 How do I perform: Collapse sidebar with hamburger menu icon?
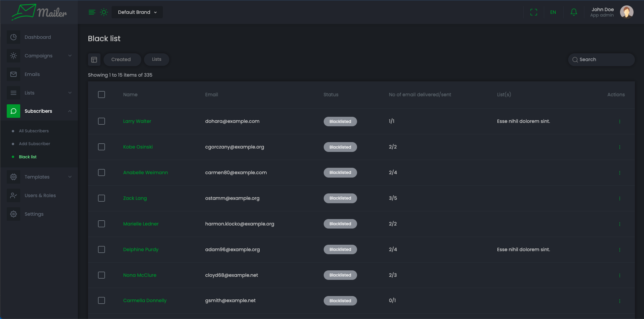pyautogui.click(x=92, y=12)
